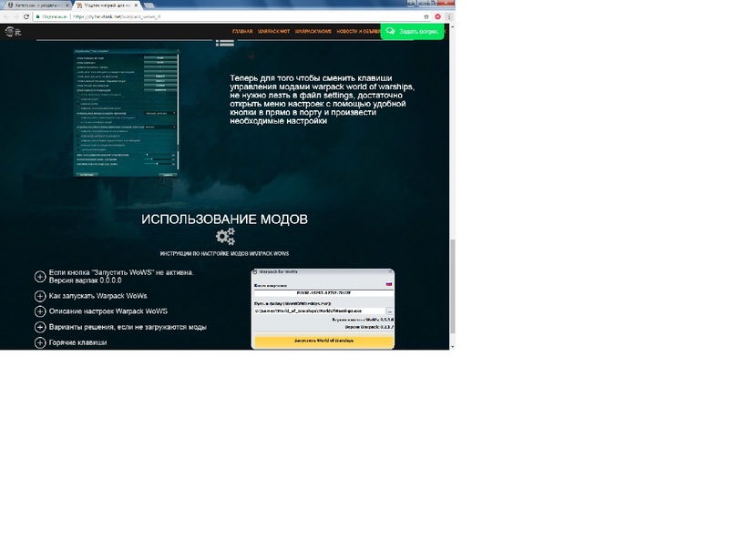The width and height of the screenshot is (729, 560).
Task: Click the chat bubble icon in 'Задать вопрос'
Action: pyautogui.click(x=391, y=31)
